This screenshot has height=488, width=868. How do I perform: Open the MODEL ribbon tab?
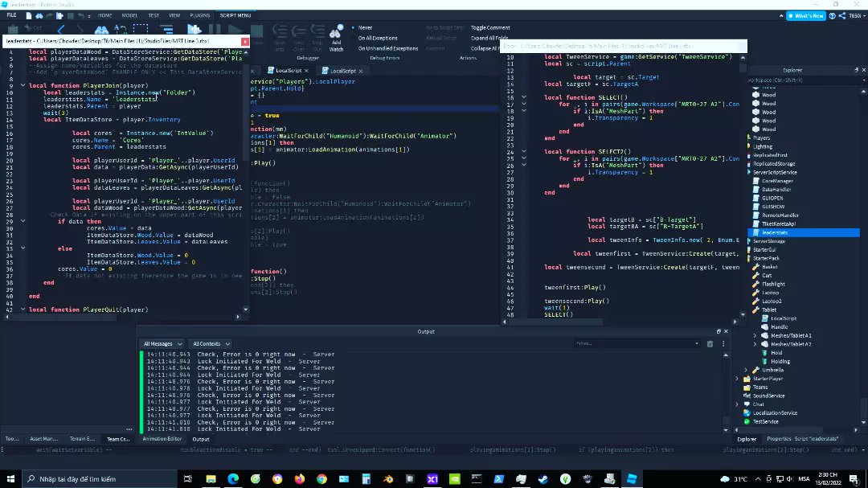129,15
